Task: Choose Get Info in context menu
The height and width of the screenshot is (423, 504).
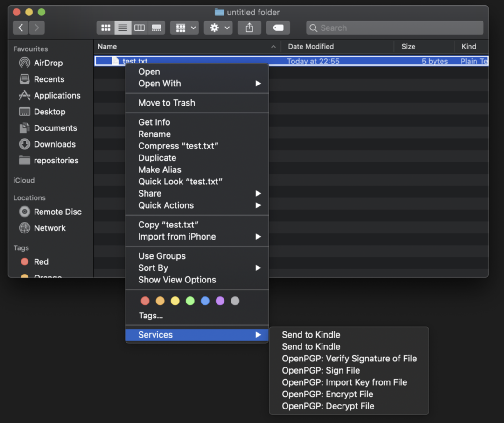Action: click(x=197, y=122)
